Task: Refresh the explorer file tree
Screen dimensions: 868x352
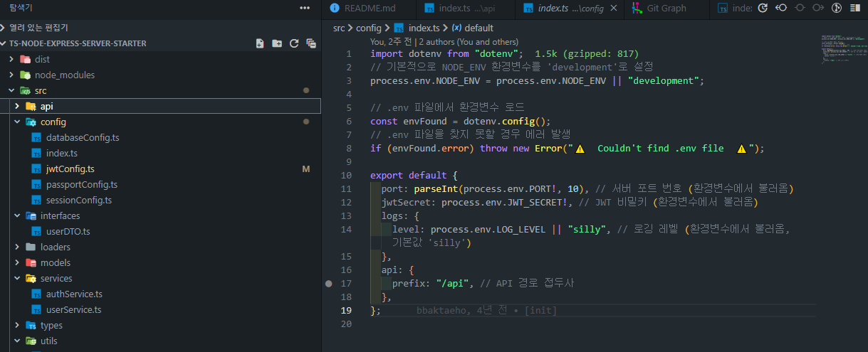Action: (x=294, y=43)
